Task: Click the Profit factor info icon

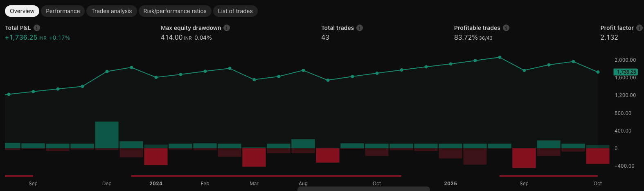Action: [x=639, y=28]
